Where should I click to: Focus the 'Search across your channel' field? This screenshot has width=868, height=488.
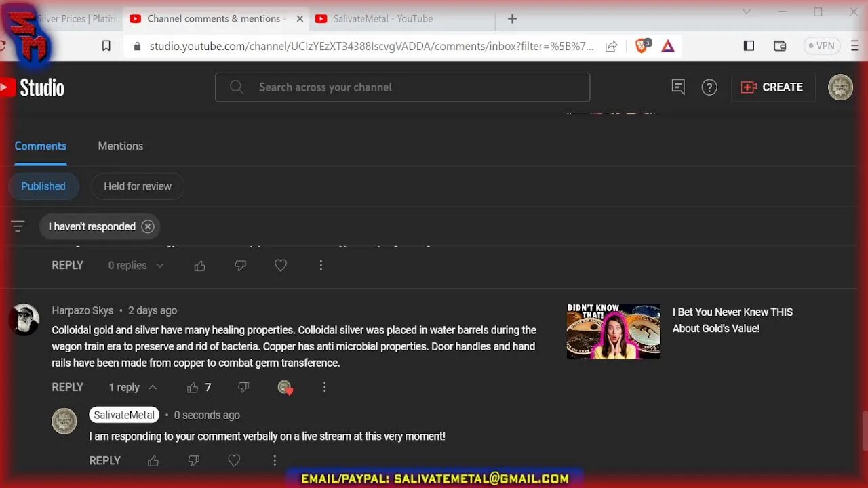[403, 87]
